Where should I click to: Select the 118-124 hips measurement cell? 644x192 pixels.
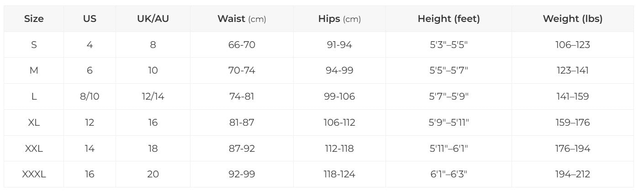point(339,174)
